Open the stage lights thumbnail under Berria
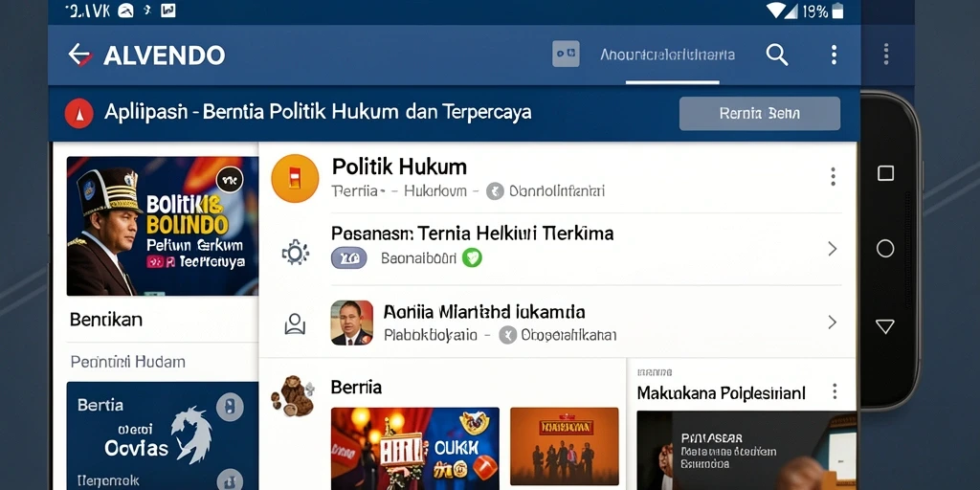The width and height of the screenshot is (980, 490). [x=415, y=448]
